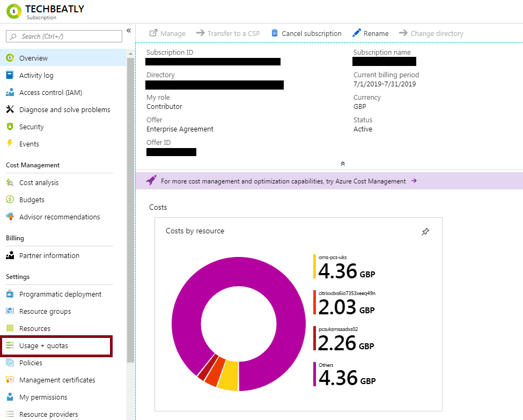This screenshot has width=523, height=420.
Task: Open the Usage + quotas menu item
Action: 43,345
